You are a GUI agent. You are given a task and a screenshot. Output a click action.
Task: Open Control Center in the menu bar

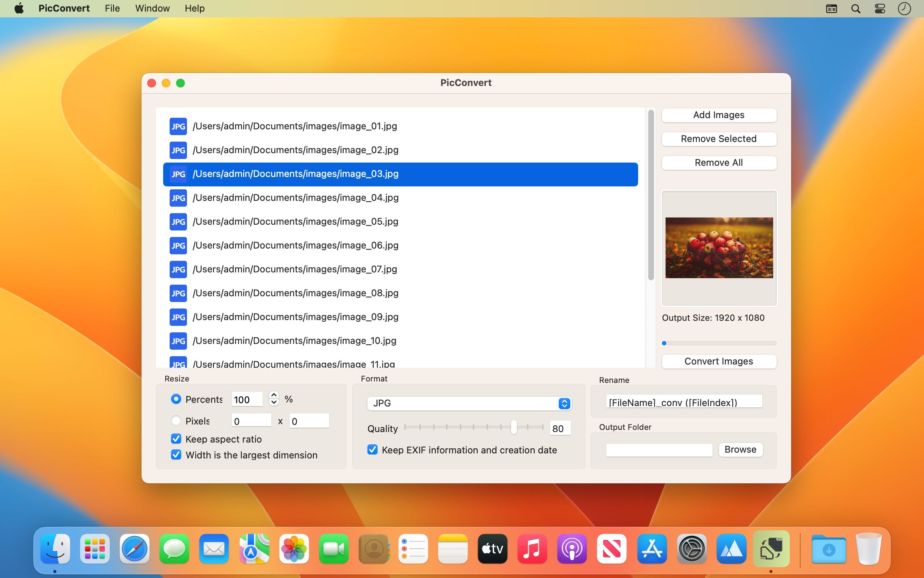[x=880, y=8]
